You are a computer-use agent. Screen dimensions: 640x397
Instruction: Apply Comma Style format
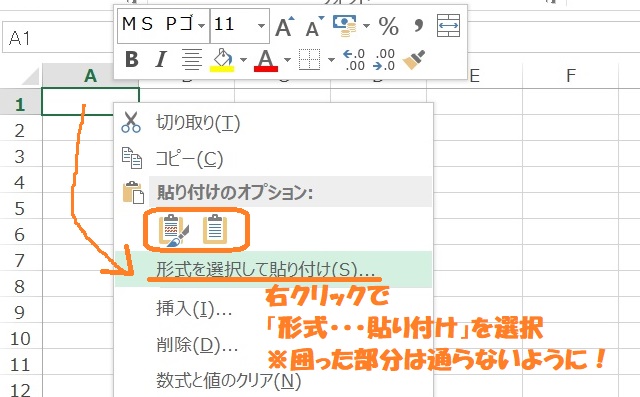pos(418,25)
